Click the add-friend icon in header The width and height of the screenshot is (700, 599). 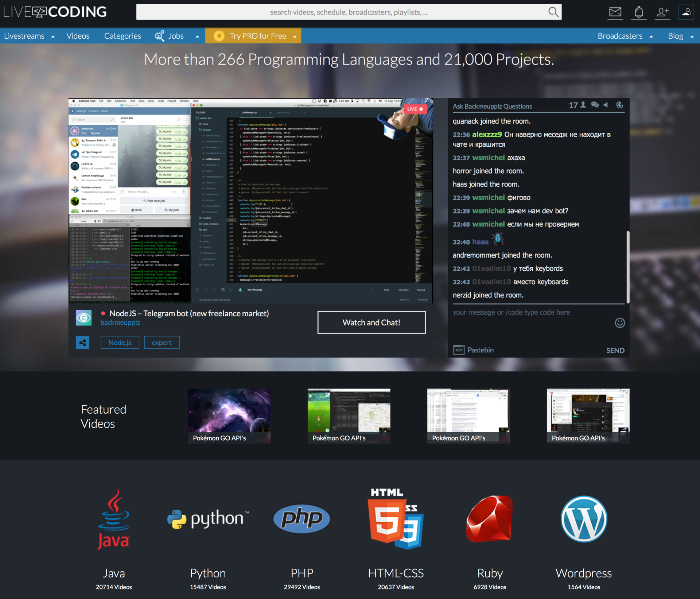(662, 12)
